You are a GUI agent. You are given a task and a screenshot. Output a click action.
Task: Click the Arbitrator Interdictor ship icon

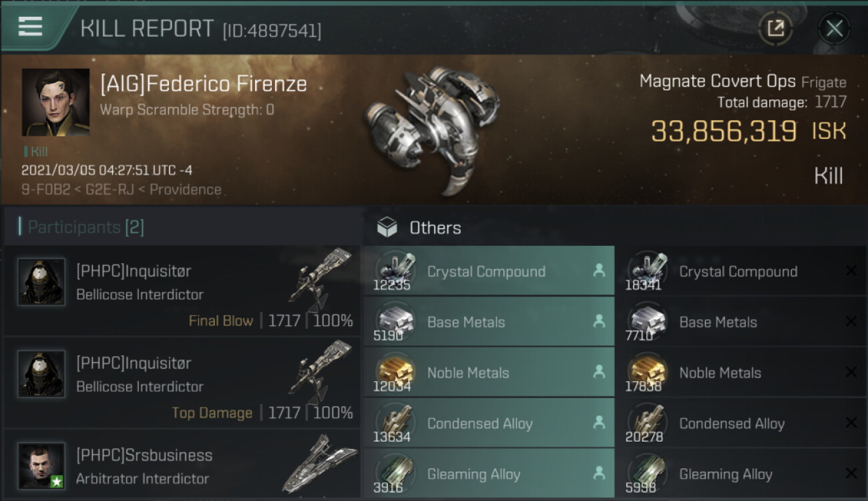pyautogui.click(x=319, y=464)
